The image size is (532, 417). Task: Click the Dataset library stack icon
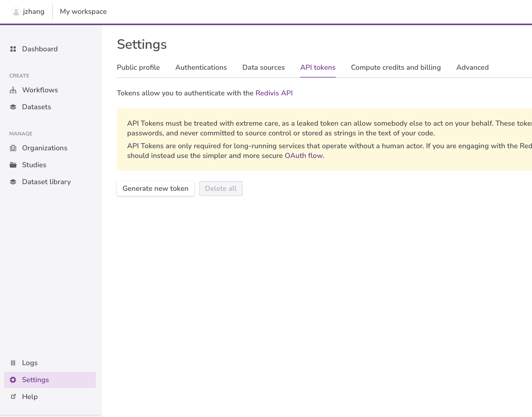coord(13,182)
